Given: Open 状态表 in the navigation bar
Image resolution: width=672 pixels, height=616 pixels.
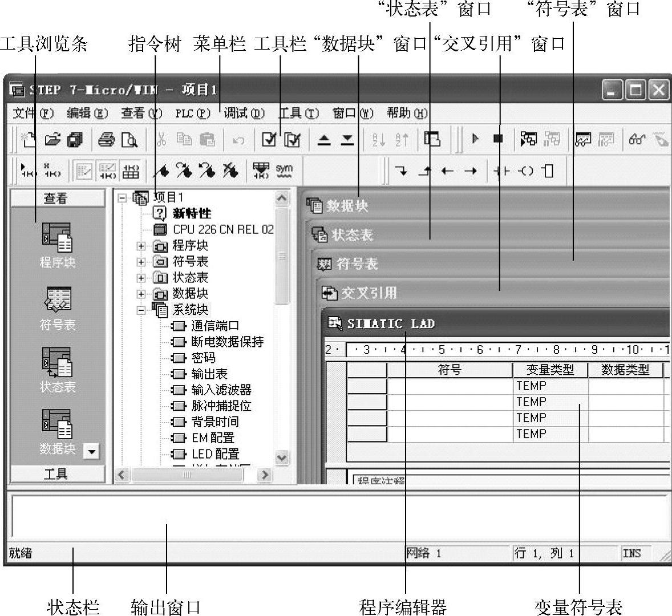Looking at the screenshot, I should pyautogui.click(x=58, y=371).
